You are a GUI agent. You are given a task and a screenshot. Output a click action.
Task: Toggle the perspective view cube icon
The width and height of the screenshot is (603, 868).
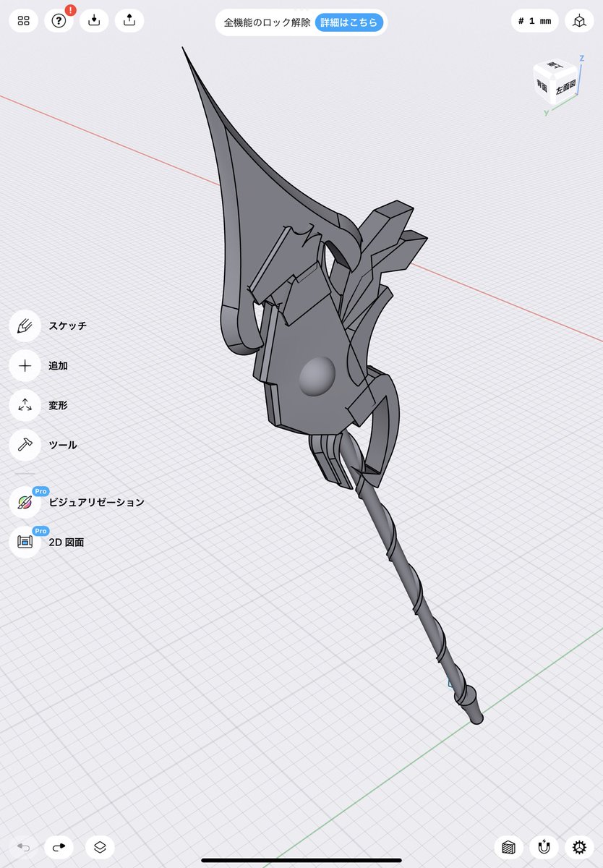[x=579, y=21]
